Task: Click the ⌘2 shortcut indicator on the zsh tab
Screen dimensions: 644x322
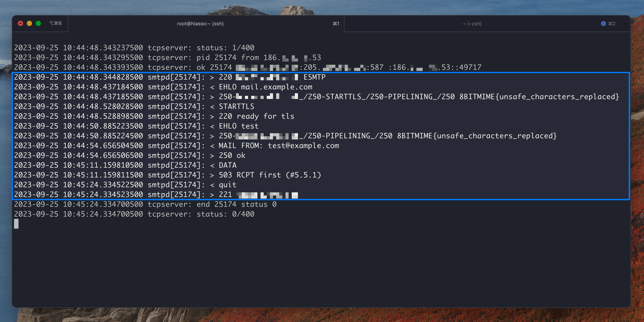Action: pyautogui.click(x=612, y=24)
